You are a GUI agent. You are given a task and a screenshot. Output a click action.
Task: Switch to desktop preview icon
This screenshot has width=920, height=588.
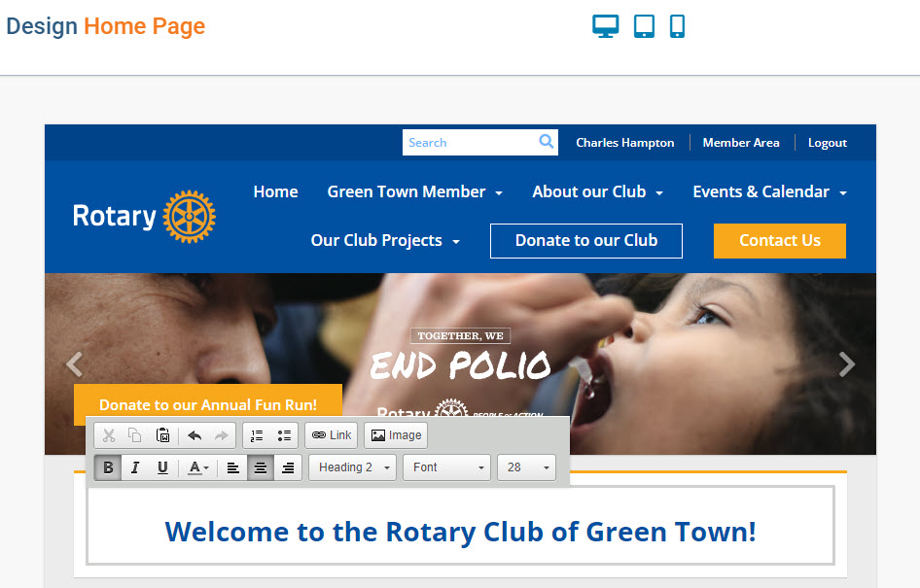click(x=605, y=26)
